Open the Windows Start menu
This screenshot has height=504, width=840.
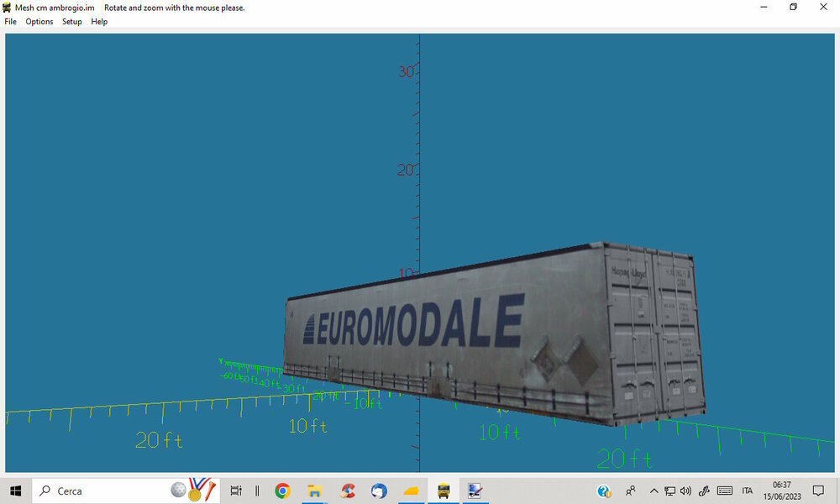[15, 491]
